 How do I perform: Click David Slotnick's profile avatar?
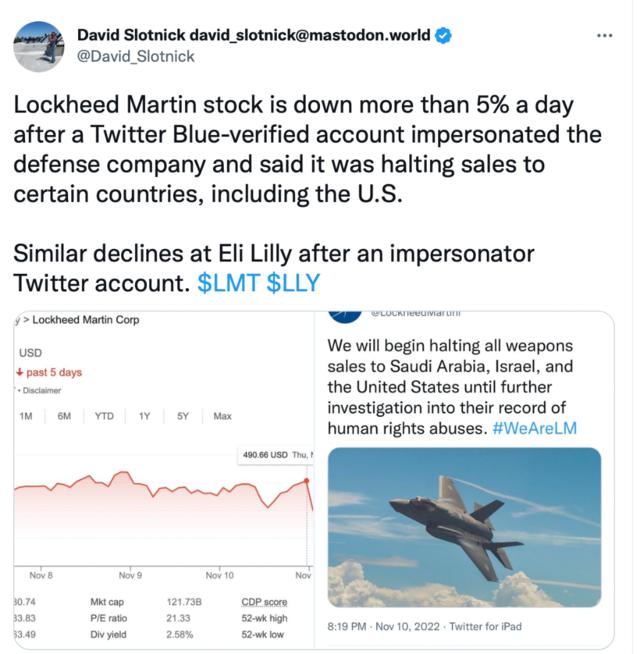(x=39, y=47)
